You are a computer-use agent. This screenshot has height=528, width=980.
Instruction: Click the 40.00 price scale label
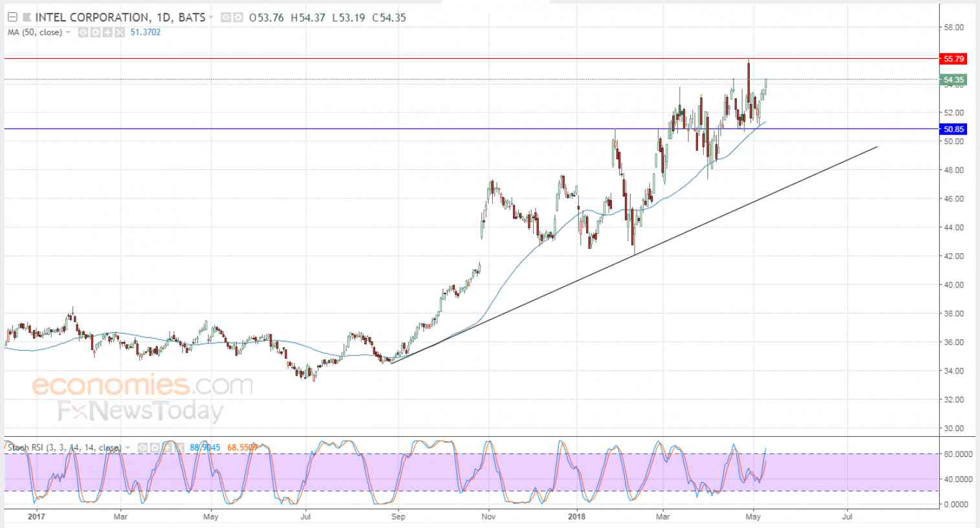954,285
